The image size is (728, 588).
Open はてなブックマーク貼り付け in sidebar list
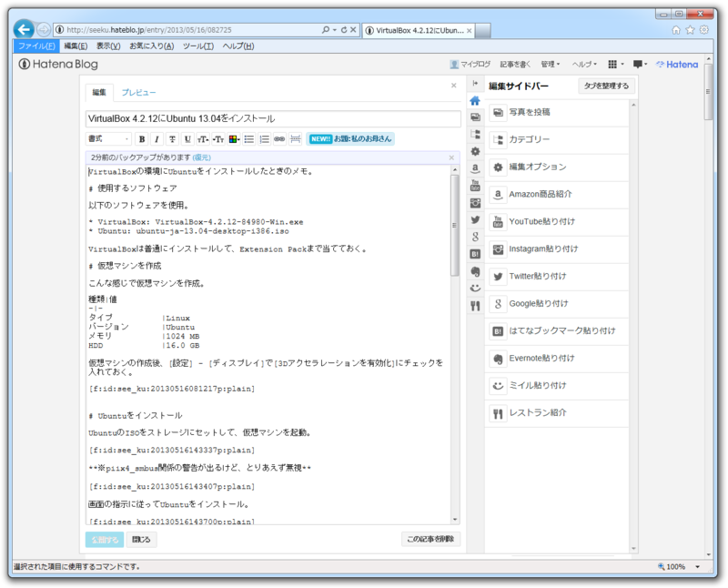[557, 331]
